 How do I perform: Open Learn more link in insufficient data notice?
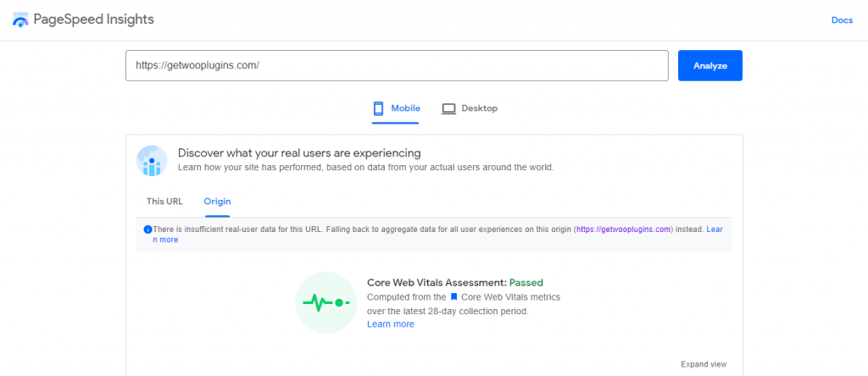715,229
